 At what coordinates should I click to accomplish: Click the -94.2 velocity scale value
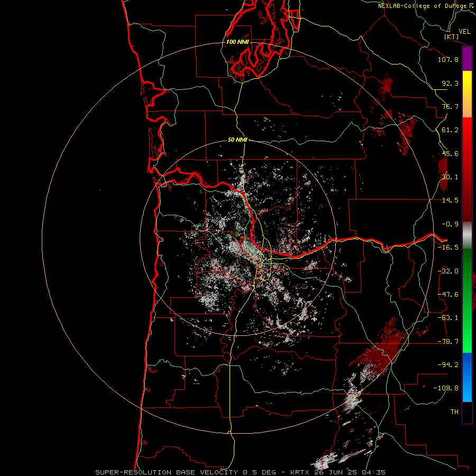point(448,364)
